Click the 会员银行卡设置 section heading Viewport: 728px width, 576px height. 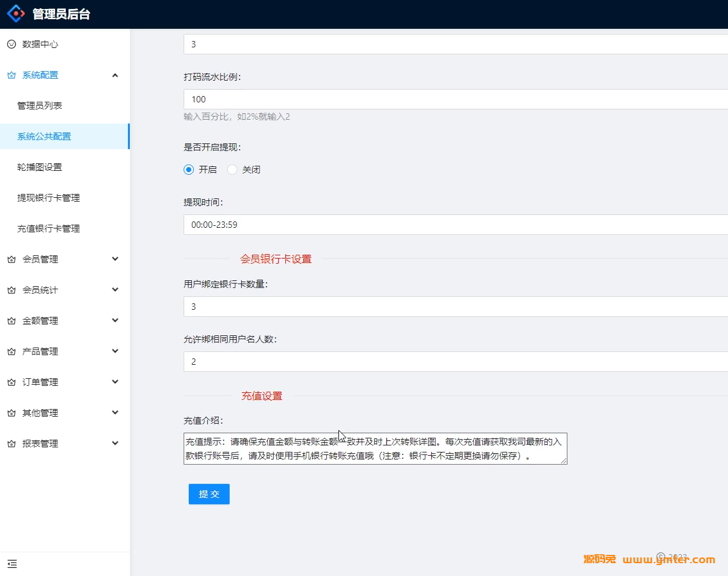point(276,259)
